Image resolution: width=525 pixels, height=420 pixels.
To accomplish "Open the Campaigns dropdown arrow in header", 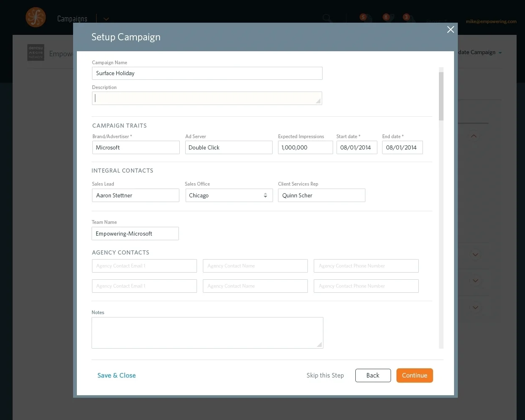I will 106,19.
